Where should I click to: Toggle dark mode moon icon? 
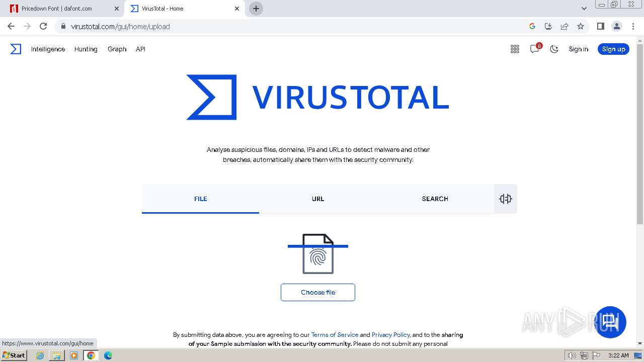[554, 49]
